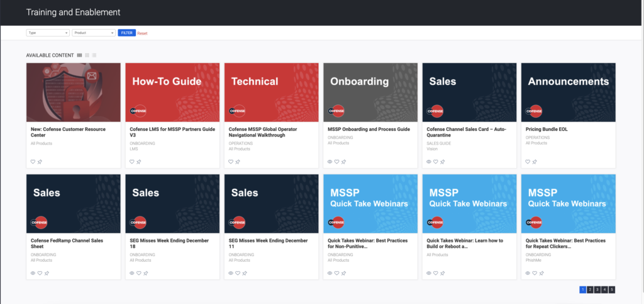Jump to page 5 of results

(x=612, y=290)
